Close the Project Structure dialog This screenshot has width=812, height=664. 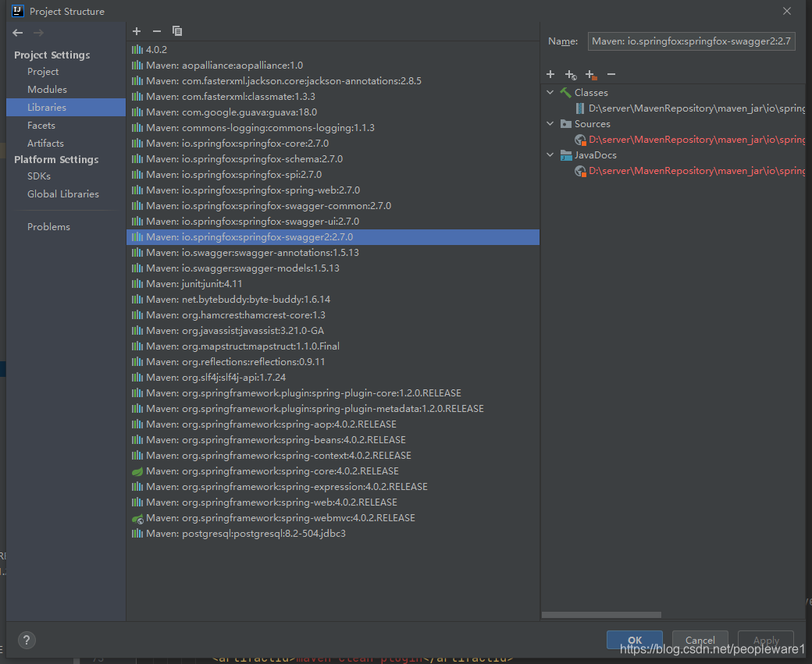787,11
